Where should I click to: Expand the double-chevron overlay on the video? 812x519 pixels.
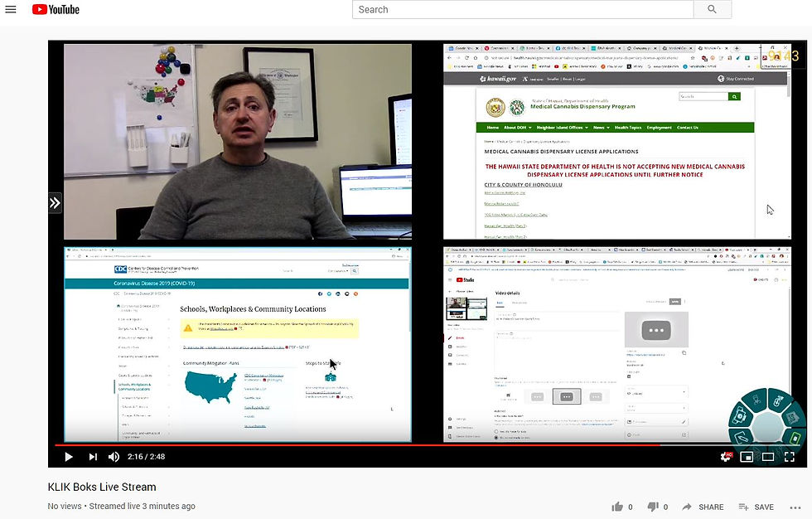55,203
